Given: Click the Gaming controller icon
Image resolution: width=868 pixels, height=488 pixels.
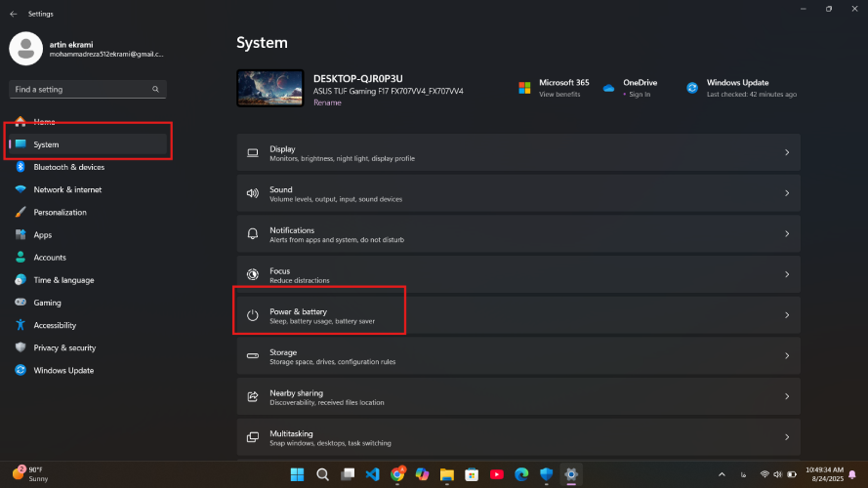Looking at the screenshot, I should [21, 303].
